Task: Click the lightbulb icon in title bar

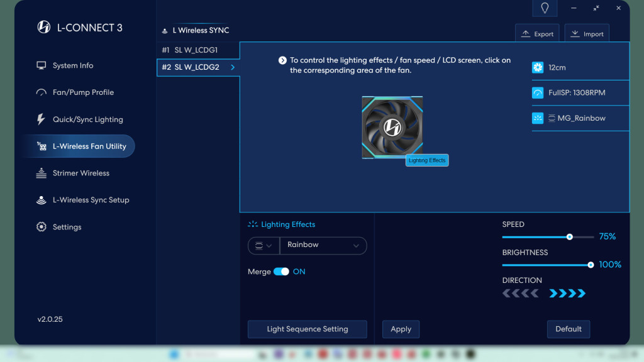Action: (x=545, y=8)
